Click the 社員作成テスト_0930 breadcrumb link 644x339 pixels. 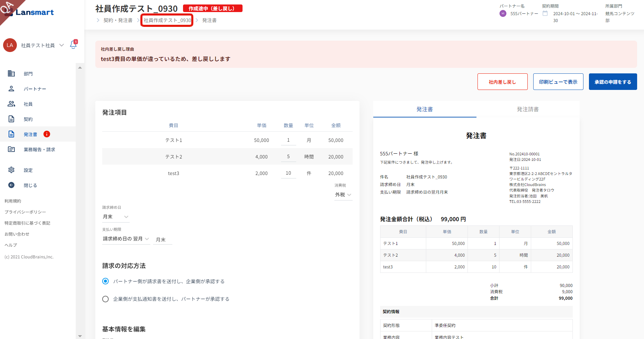(167, 20)
